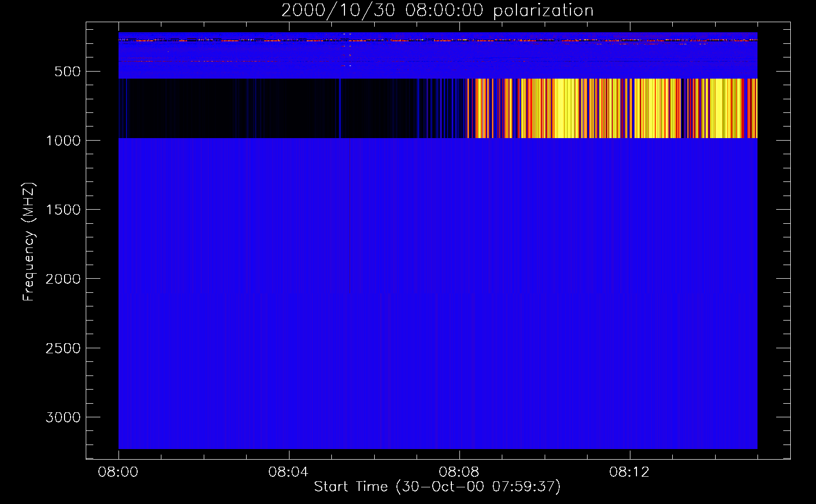
Task: Click the yellow burst region in the spectrogram
Action: coord(613,108)
